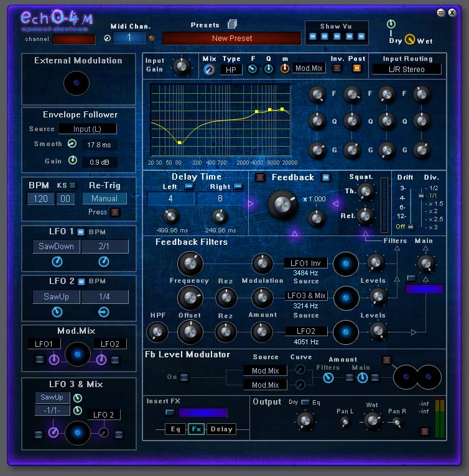Click the LFO 3 & Mix LFO 2 button

point(104,414)
